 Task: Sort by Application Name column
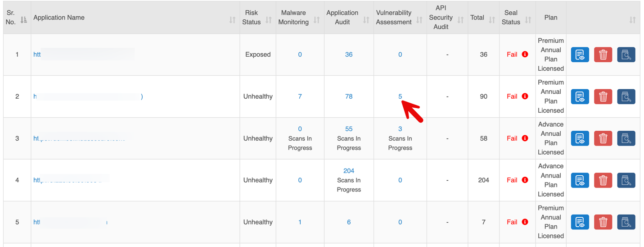click(232, 20)
